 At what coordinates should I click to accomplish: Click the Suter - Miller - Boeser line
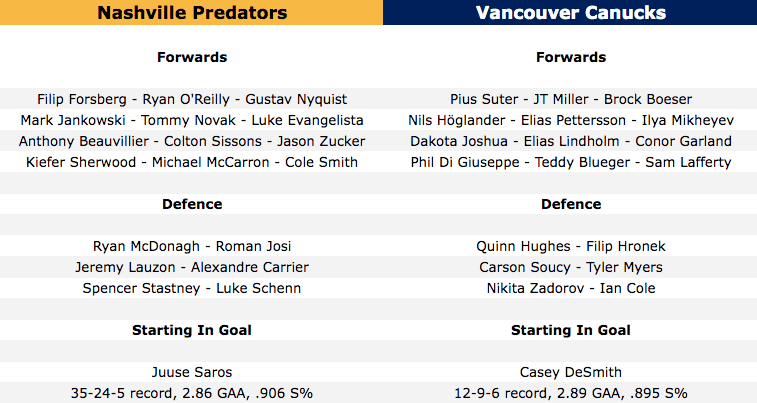(x=570, y=99)
